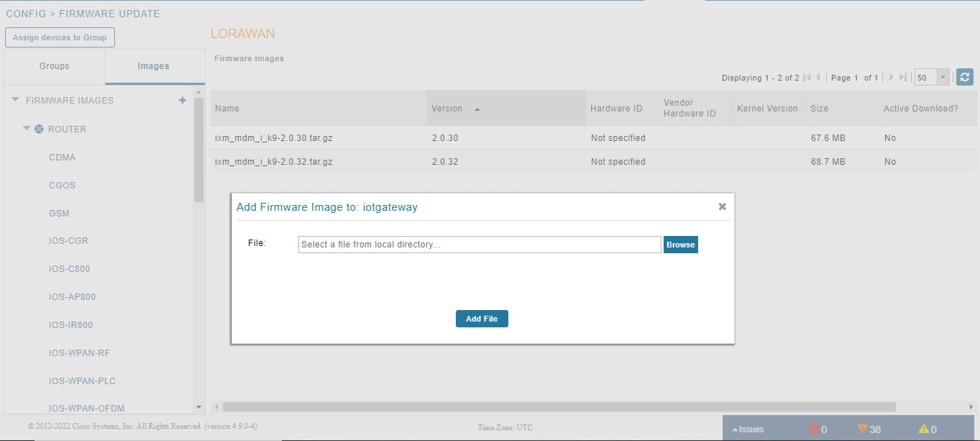Click the Kernel Version column header

(769, 109)
